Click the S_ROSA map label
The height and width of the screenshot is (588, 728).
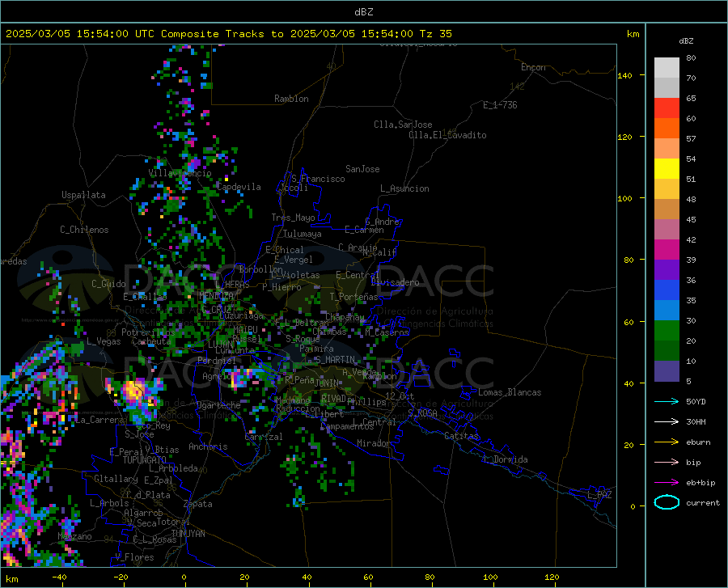coord(422,412)
